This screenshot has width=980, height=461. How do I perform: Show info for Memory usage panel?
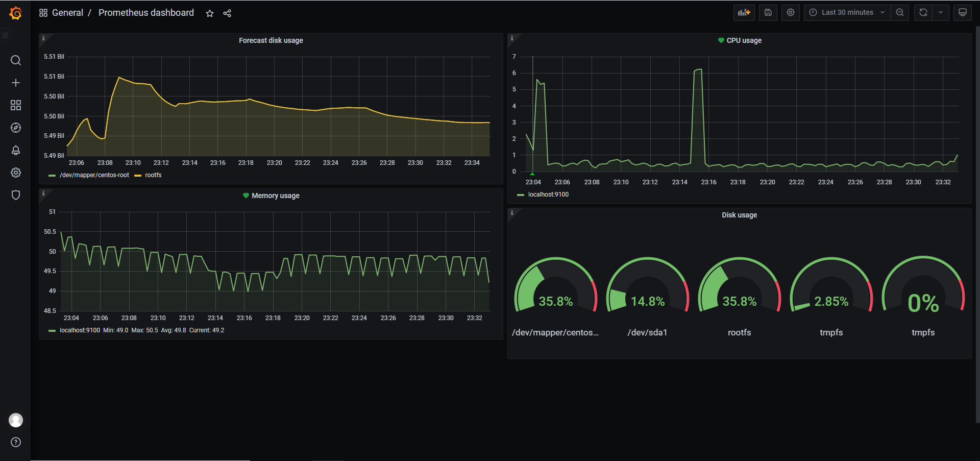pos(43,193)
